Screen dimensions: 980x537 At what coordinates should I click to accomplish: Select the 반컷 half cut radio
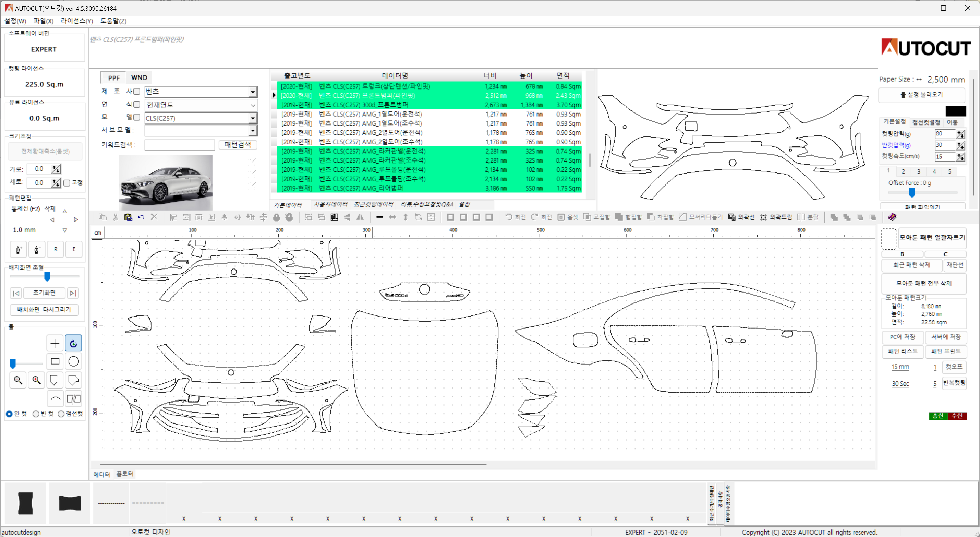36,414
